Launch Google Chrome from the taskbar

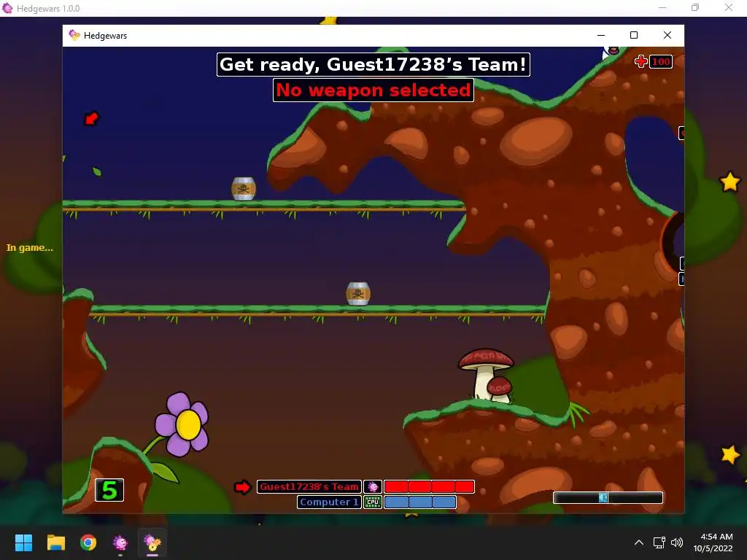click(x=88, y=542)
